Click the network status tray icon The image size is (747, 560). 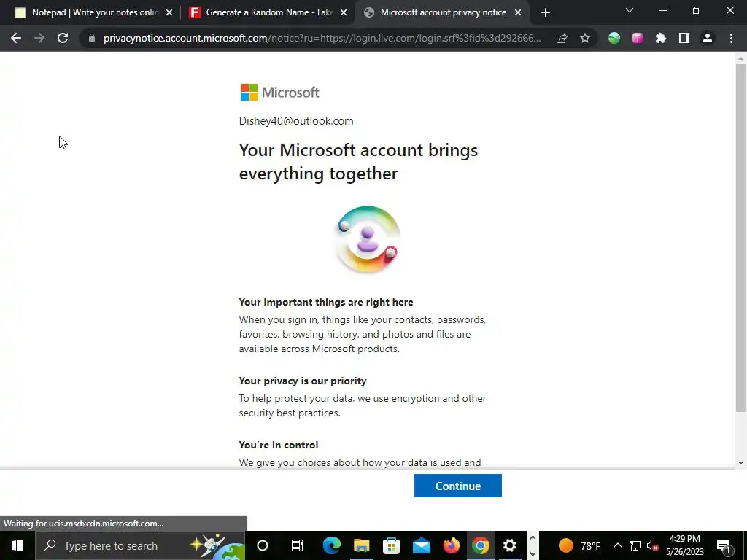[635, 545]
